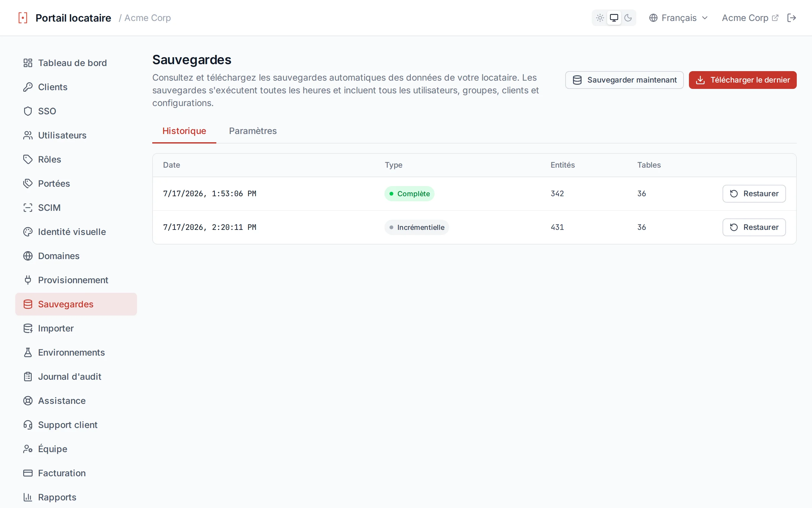Image resolution: width=812 pixels, height=508 pixels.
Task: Click the SCIM scan icon
Action: coord(28,208)
